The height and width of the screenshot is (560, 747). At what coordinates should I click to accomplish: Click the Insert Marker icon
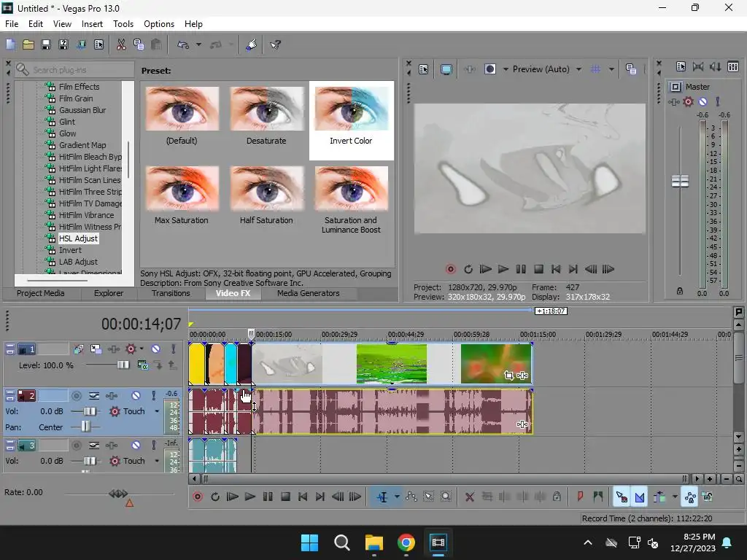580,497
